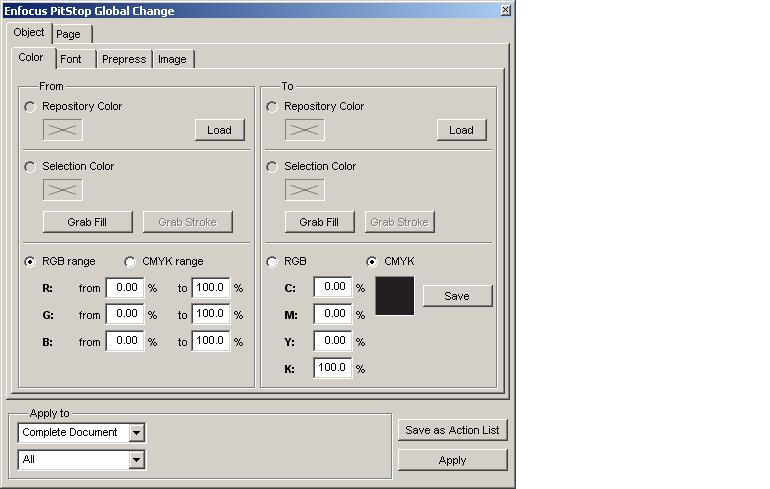Switch to the Object tab

pos(29,32)
